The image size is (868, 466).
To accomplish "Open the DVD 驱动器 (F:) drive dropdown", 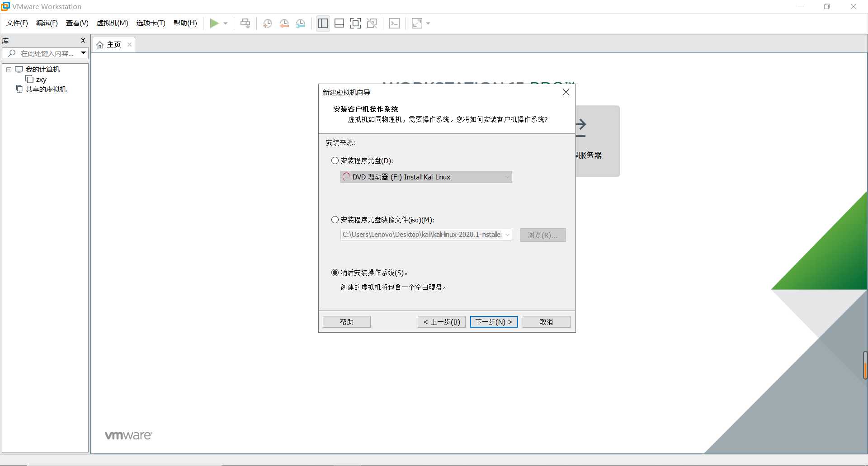I will [426, 177].
